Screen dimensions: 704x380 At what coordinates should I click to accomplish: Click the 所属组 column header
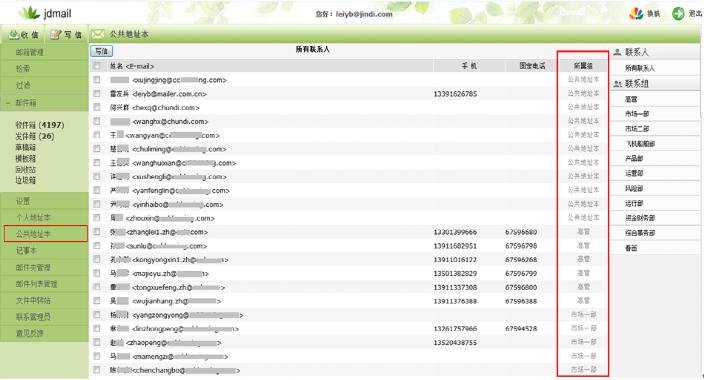pos(583,66)
